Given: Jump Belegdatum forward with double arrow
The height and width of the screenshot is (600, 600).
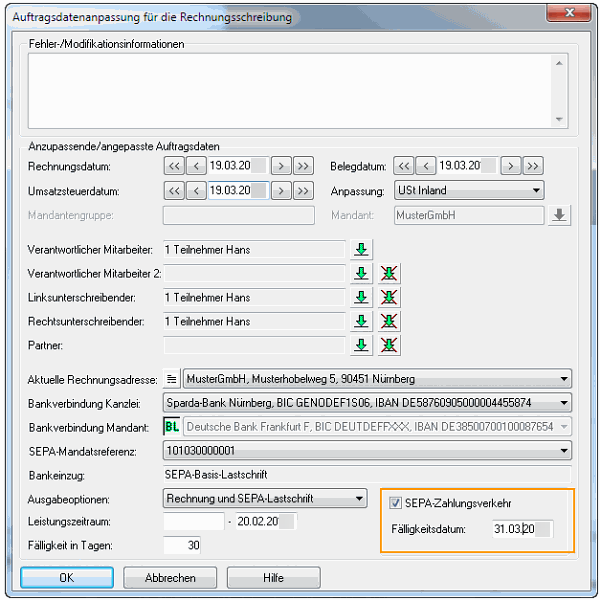Looking at the screenshot, I should (x=533, y=166).
